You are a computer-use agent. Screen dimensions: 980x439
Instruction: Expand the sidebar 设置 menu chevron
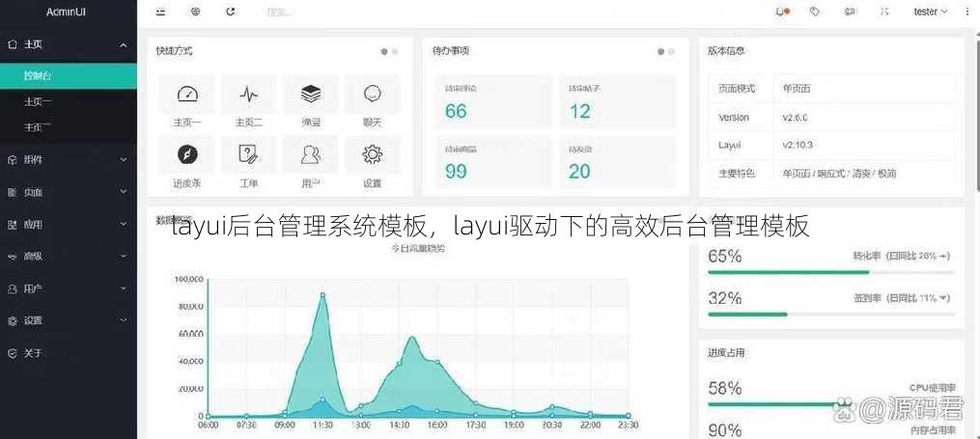124,321
